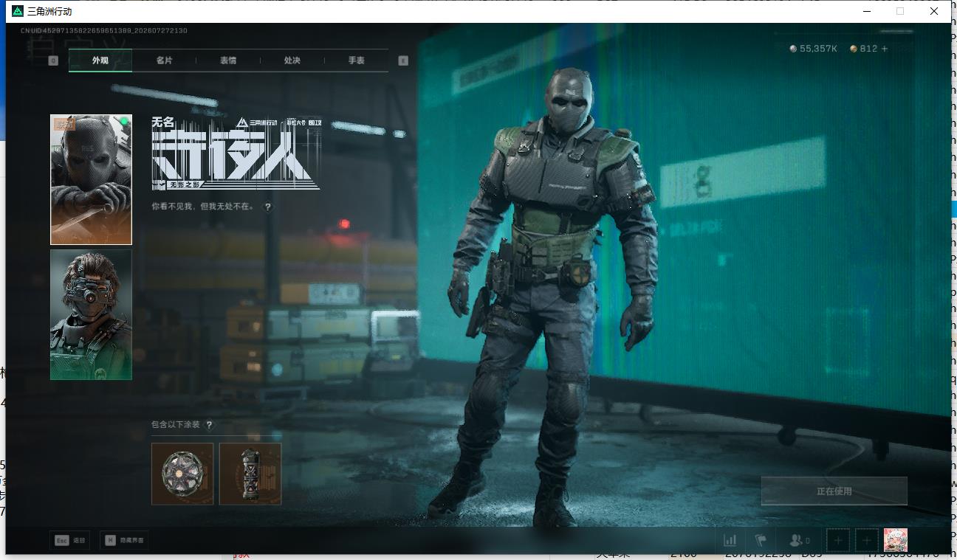Click the first empty squad slot plus

point(838,541)
